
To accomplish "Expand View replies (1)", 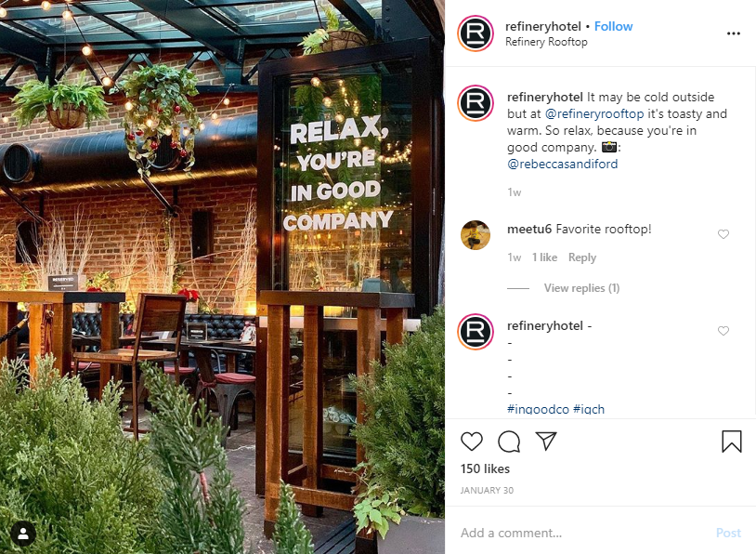I will 581,288.
